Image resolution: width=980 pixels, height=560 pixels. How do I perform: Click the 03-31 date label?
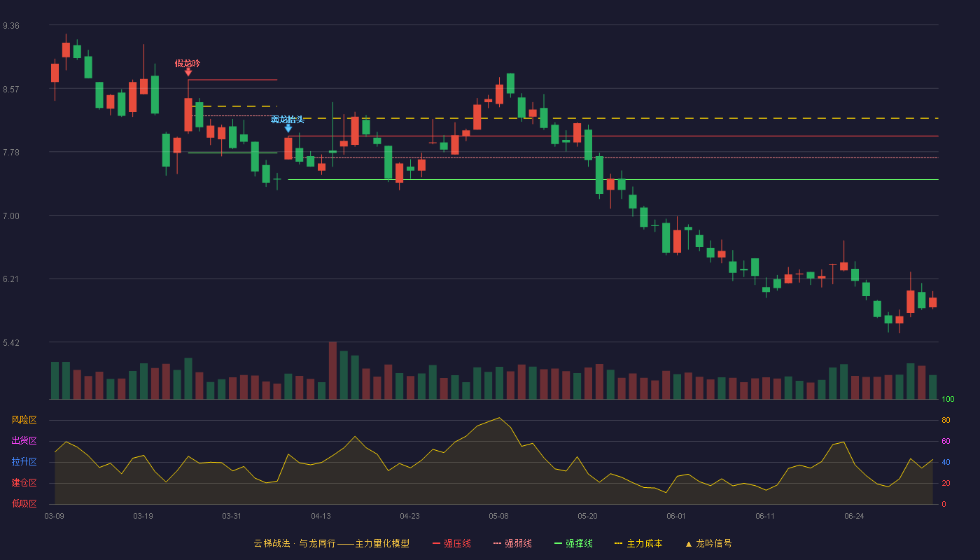tap(232, 516)
